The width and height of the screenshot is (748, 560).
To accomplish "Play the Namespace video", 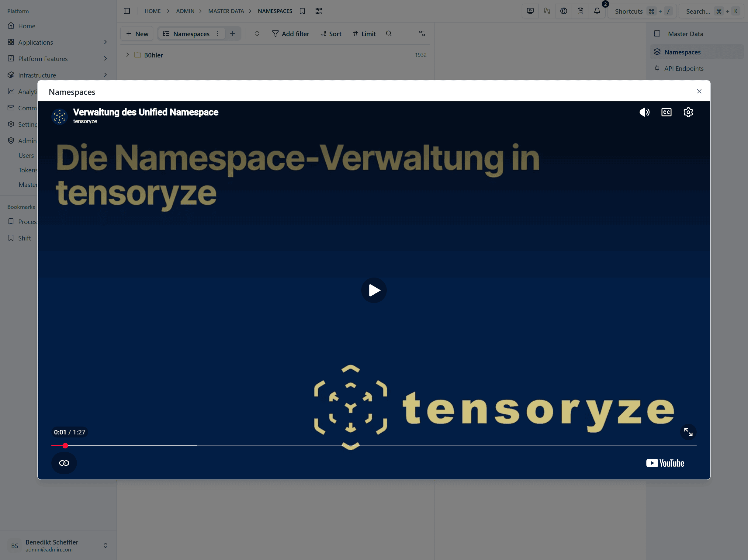I will click(374, 290).
